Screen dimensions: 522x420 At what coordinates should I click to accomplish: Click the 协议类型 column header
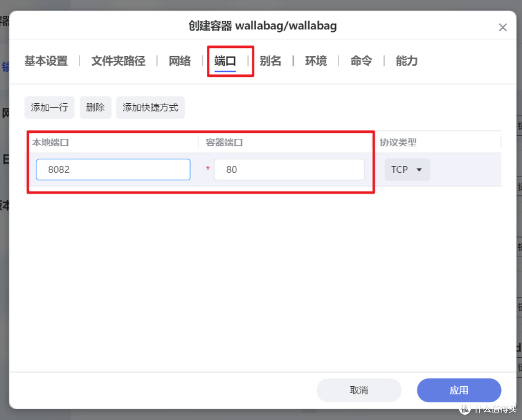coord(398,143)
